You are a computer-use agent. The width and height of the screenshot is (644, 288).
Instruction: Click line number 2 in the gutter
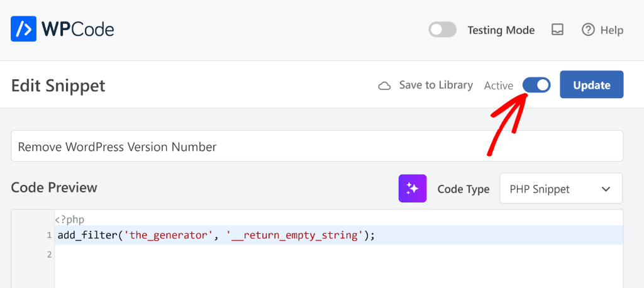point(49,254)
